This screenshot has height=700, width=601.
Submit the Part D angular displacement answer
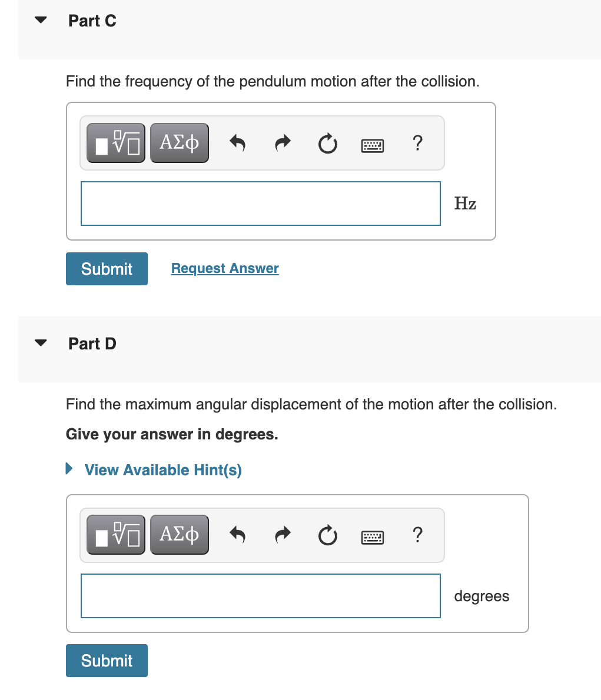click(x=107, y=660)
